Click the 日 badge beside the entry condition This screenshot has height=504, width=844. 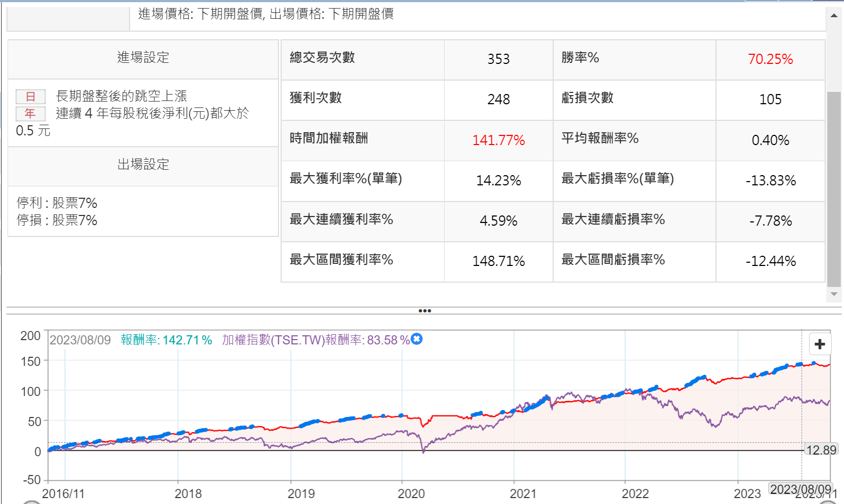coord(30,96)
